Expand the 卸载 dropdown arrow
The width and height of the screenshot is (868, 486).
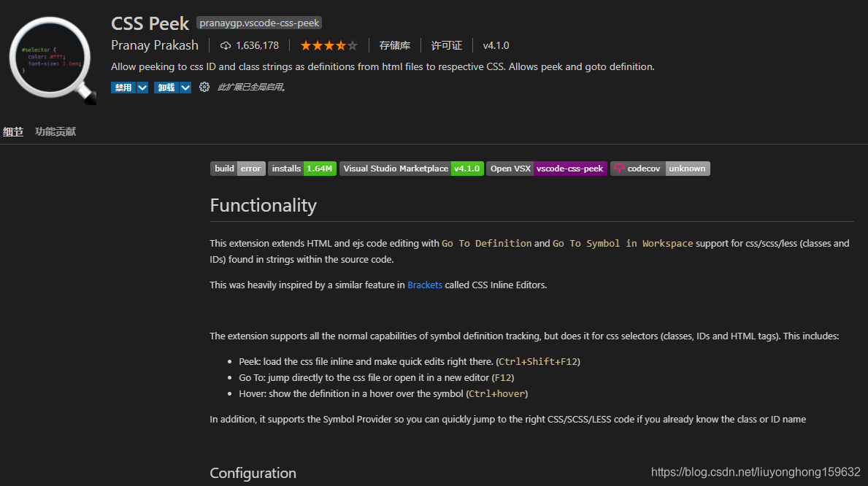coord(185,88)
